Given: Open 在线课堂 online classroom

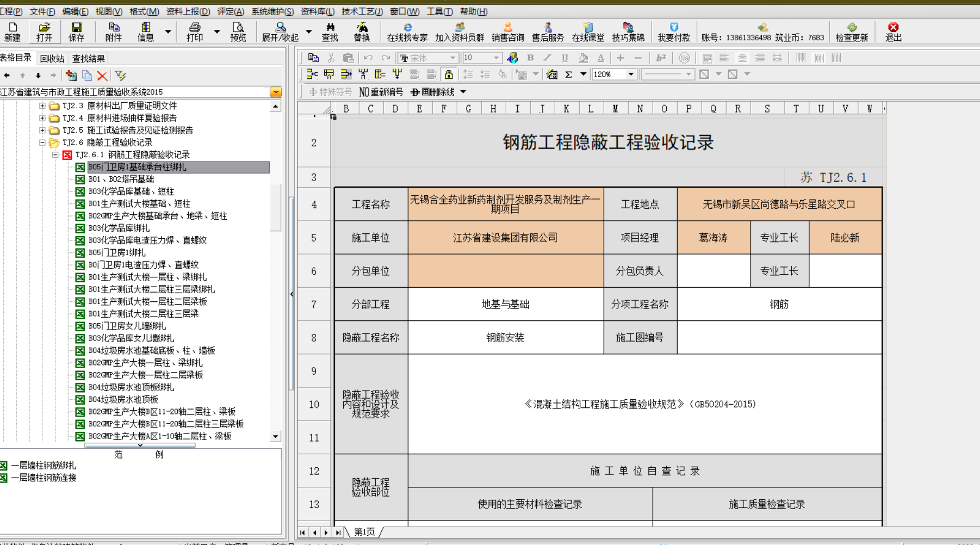Looking at the screenshot, I should click(588, 32).
